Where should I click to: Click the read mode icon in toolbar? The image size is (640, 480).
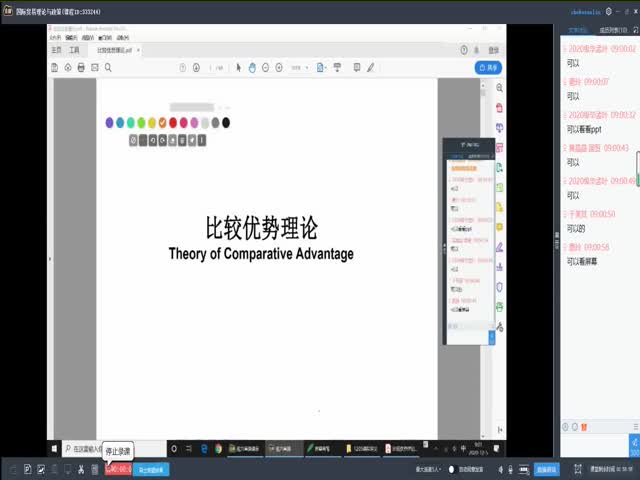pyautogui.click(x=337, y=68)
